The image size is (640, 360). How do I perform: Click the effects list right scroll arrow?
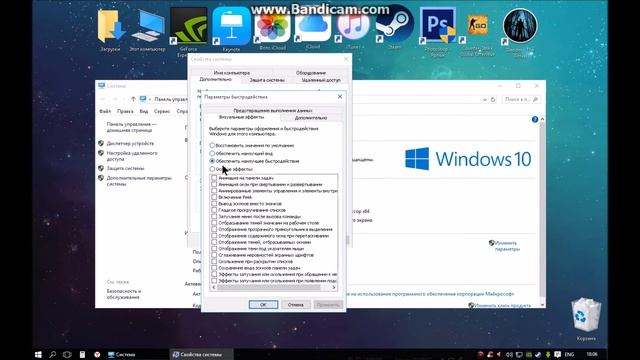(x=333, y=287)
